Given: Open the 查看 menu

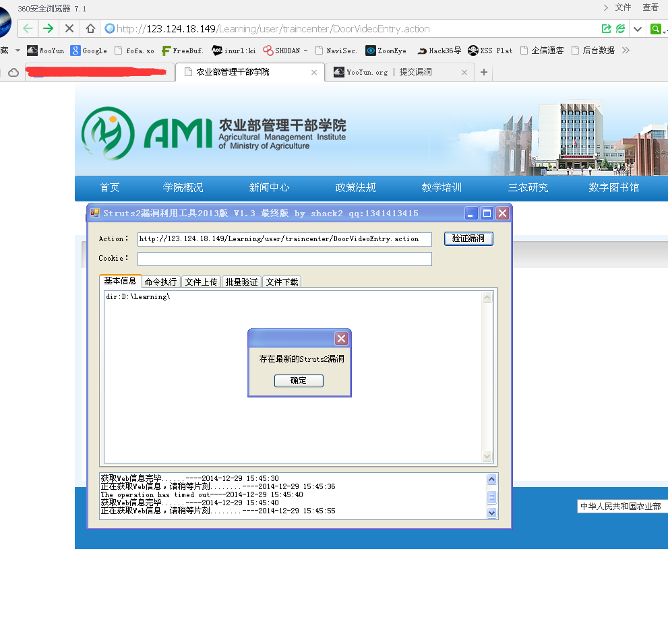Looking at the screenshot, I should [650, 7].
